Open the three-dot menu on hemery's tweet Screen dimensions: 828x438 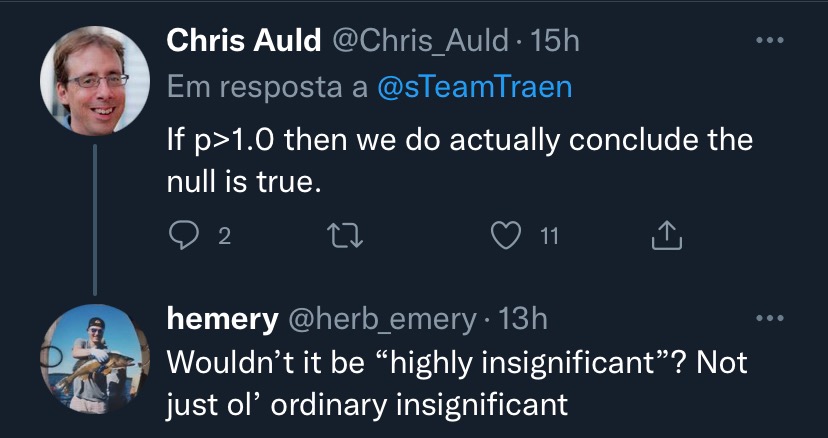pos(769,319)
